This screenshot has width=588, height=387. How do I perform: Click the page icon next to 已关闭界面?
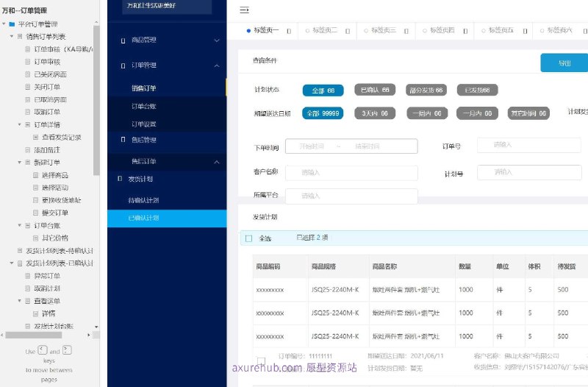28,74
